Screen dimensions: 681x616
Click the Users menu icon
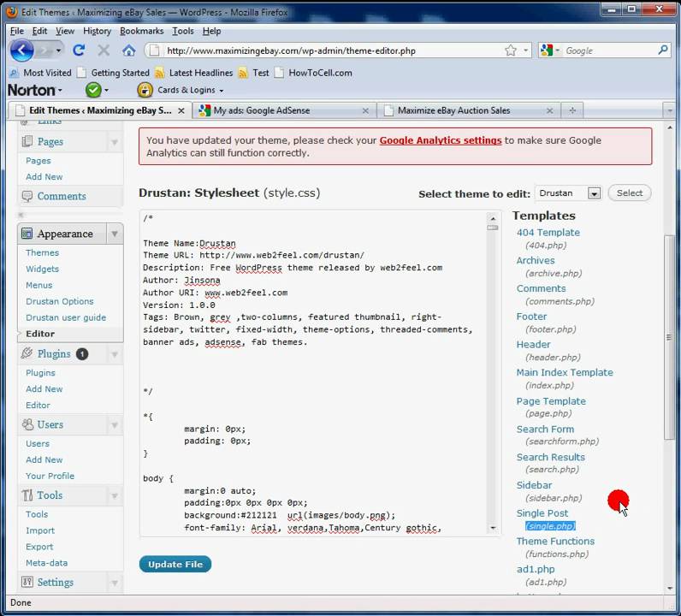point(27,424)
